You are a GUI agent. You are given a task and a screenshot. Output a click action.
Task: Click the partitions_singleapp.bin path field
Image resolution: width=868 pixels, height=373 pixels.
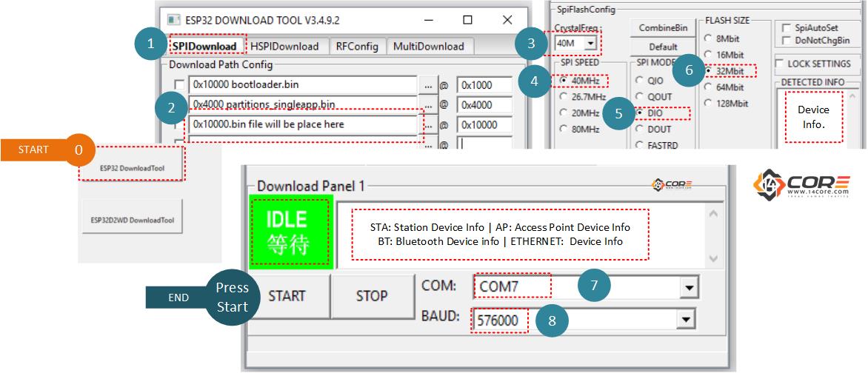[x=302, y=104]
